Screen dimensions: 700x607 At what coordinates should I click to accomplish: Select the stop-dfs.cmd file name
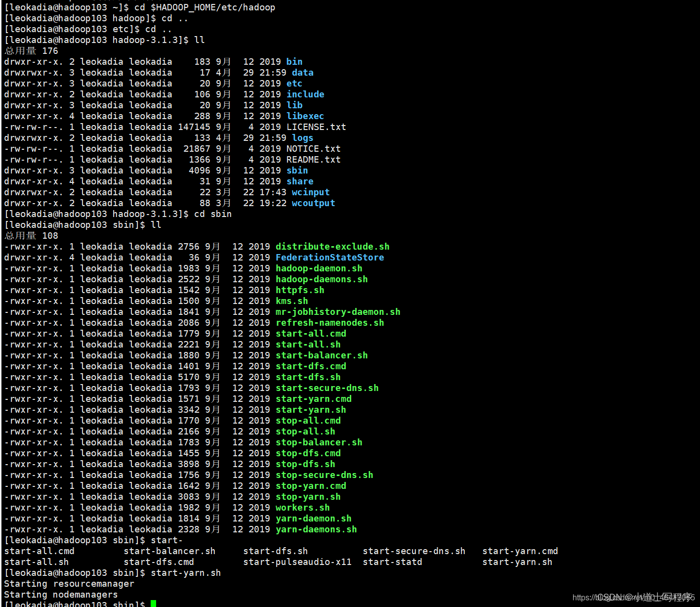pyautogui.click(x=308, y=453)
